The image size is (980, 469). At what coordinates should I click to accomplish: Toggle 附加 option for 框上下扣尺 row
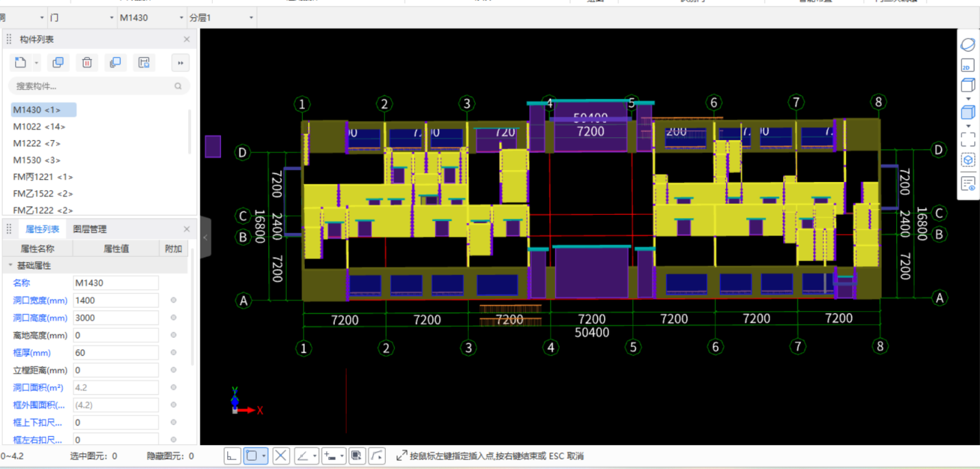click(x=174, y=422)
